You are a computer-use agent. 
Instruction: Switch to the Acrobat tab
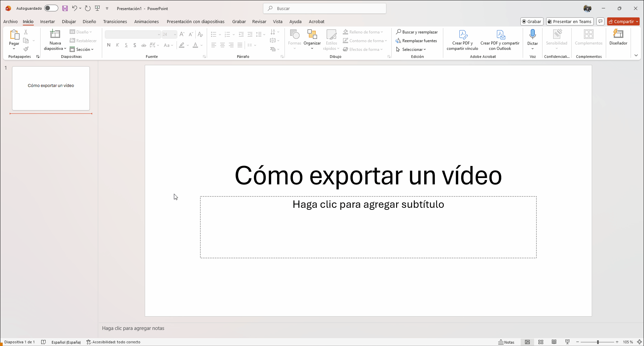point(316,21)
